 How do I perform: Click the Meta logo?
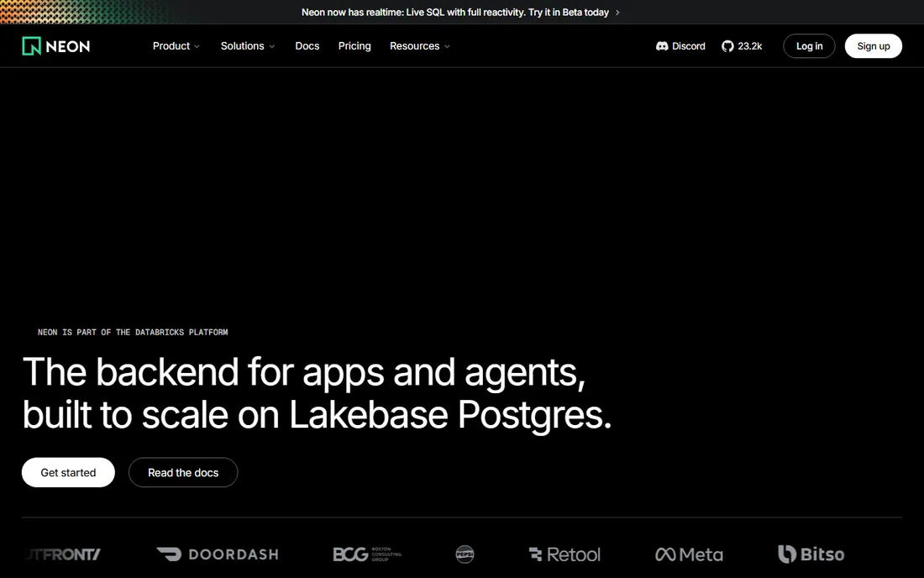click(689, 554)
